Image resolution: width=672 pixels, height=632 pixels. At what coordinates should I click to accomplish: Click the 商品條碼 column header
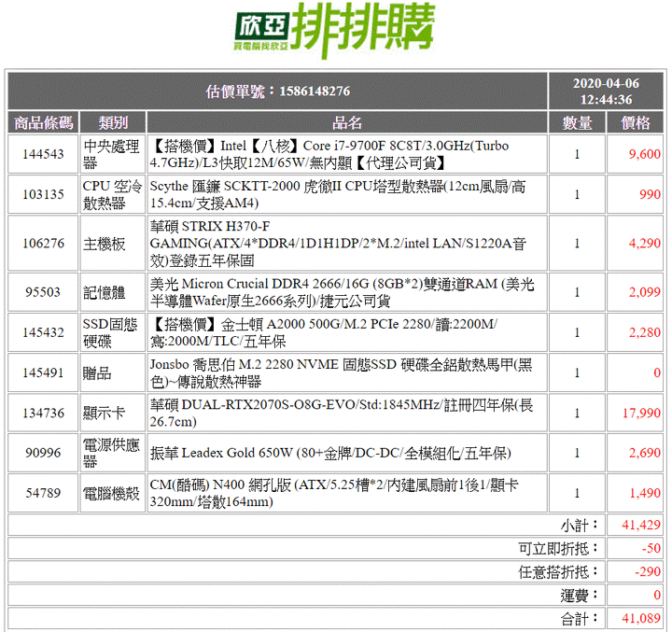pyautogui.click(x=43, y=122)
